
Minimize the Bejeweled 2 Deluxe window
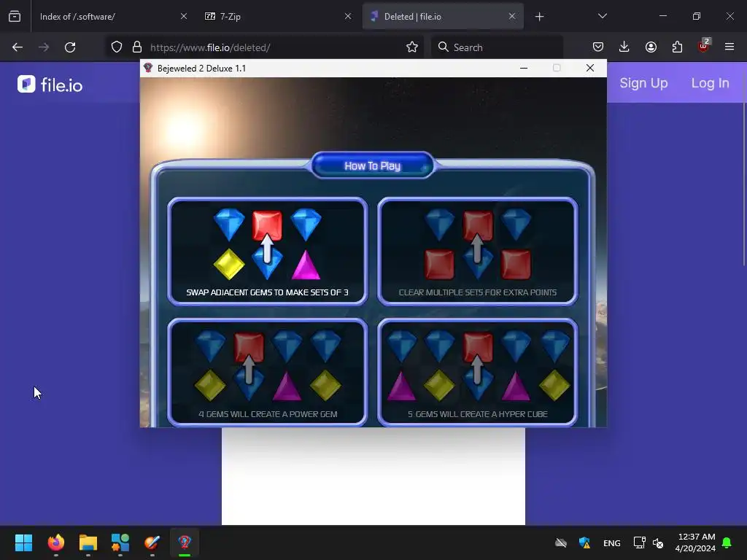524,68
